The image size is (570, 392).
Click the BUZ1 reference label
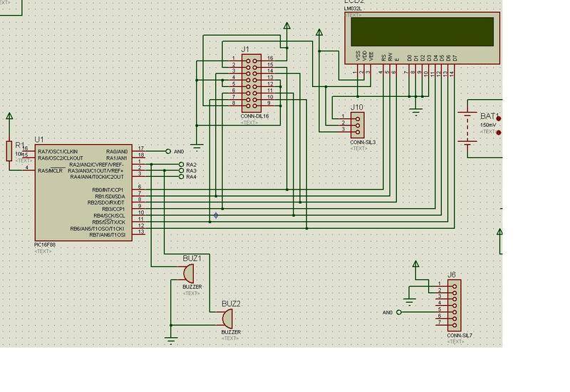[x=192, y=259]
